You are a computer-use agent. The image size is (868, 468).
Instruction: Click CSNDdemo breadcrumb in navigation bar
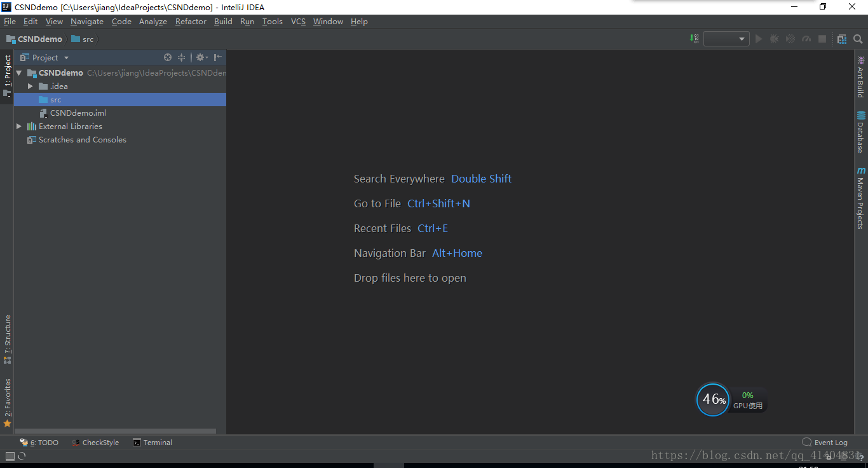click(x=34, y=39)
